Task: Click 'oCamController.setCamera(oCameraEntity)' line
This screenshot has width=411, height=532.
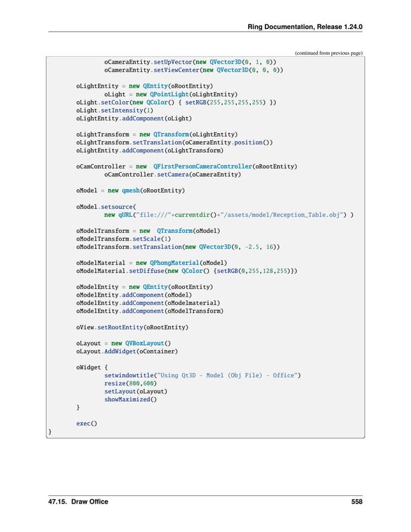Action: click(173, 175)
